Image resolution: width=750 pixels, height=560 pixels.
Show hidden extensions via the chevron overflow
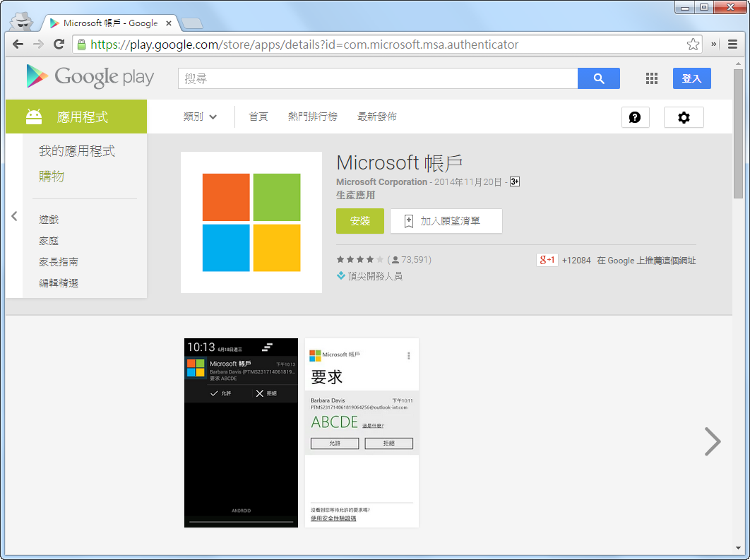(714, 44)
